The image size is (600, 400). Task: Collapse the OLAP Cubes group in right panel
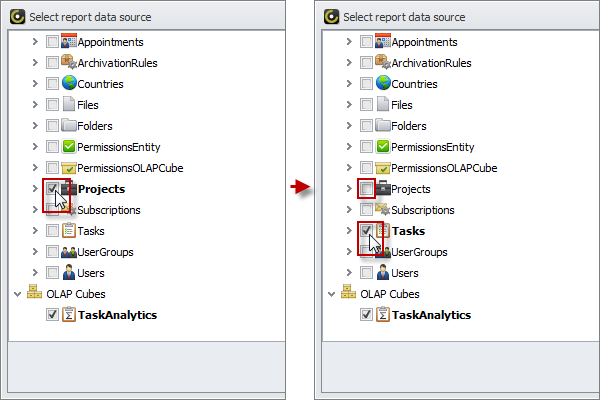coord(332,294)
